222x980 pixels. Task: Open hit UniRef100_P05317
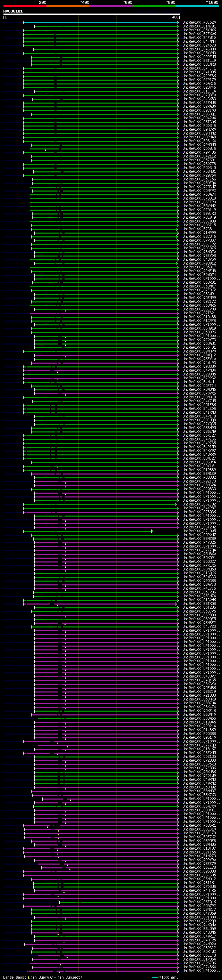click(x=199, y=267)
